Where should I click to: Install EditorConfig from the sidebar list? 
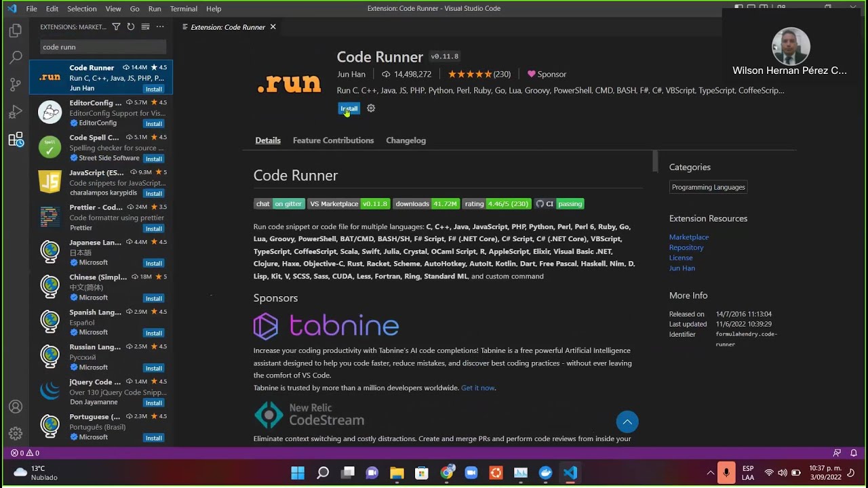(154, 124)
